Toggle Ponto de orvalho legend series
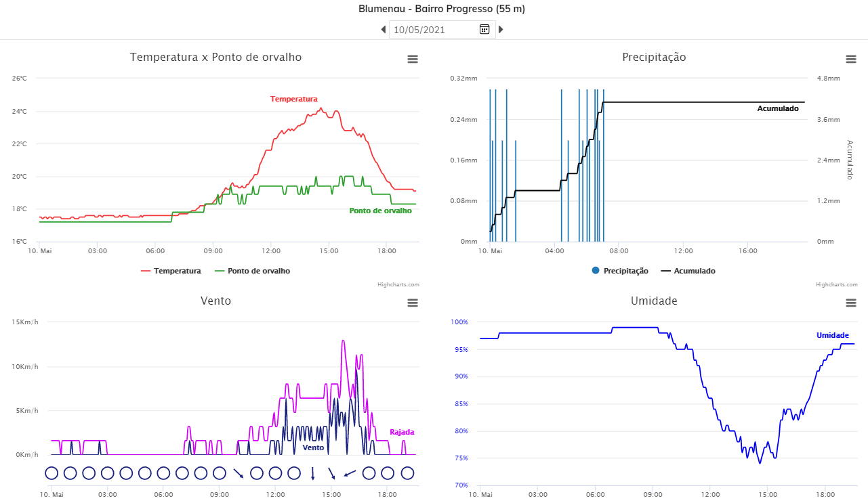Image resolution: width=868 pixels, height=503 pixels. coord(252,271)
